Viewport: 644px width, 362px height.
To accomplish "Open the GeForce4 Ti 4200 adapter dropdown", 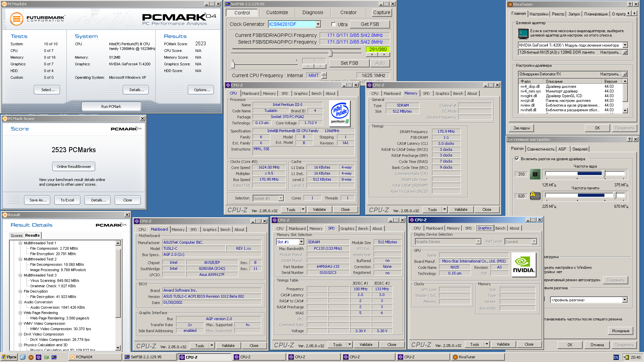I will (625, 45).
